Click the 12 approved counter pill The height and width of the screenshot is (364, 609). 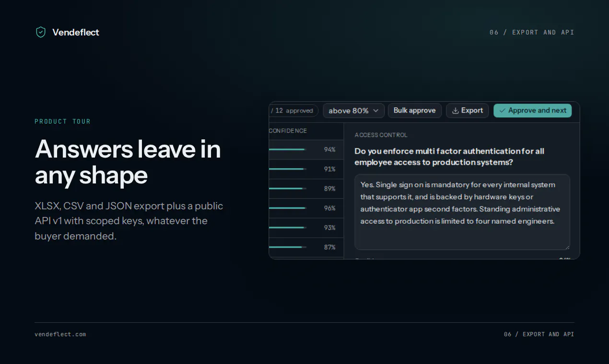(293, 111)
